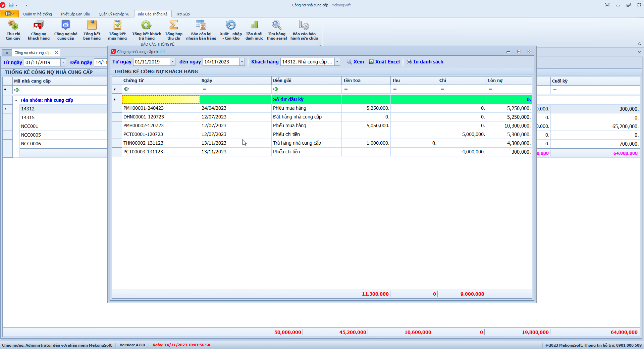This screenshot has width=644, height=349.
Task: Print using In danh sách
Action: [425, 62]
